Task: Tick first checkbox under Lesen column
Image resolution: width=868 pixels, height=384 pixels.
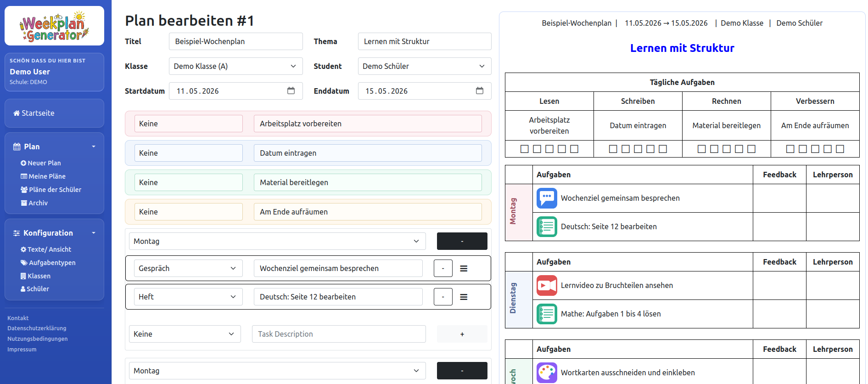Action: tap(525, 149)
